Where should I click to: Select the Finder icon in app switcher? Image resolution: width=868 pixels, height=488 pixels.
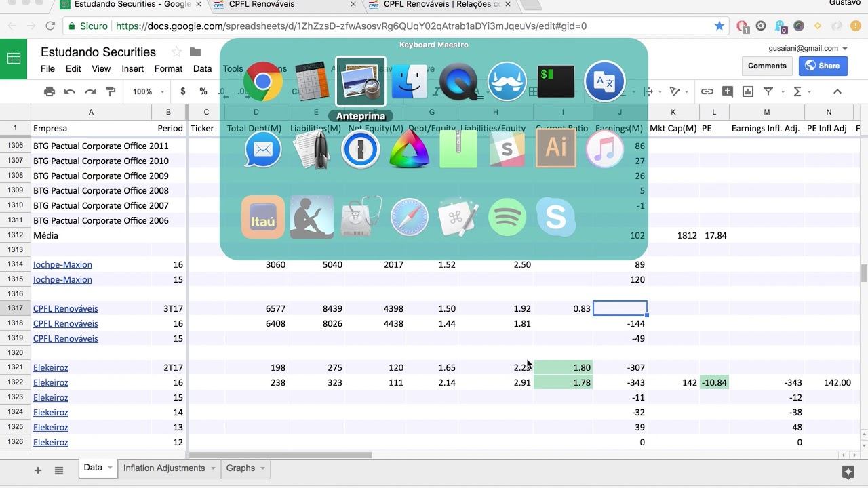tap(410, 82)
